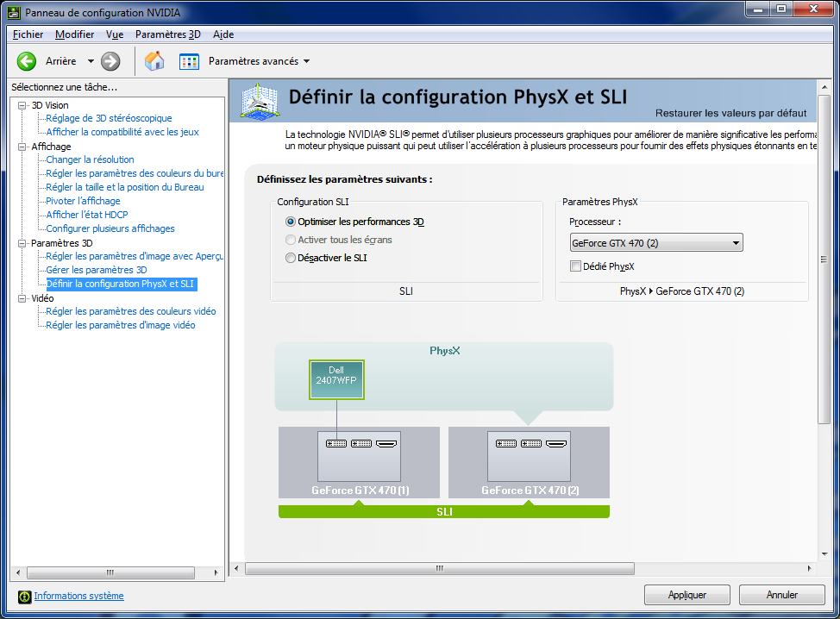The width and height of the screenshot is (840, 619).
Task: Open the Paramètres 3D menu
Action: pos(167,34)
